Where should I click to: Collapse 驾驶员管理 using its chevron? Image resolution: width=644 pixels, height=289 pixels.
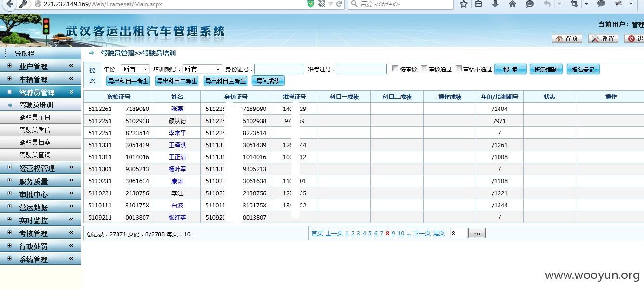71,92
